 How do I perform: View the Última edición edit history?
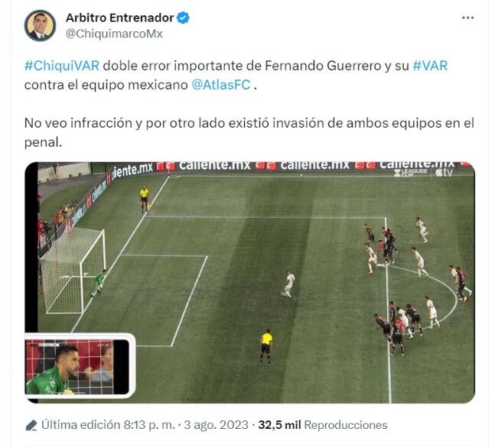pos(108,425)
